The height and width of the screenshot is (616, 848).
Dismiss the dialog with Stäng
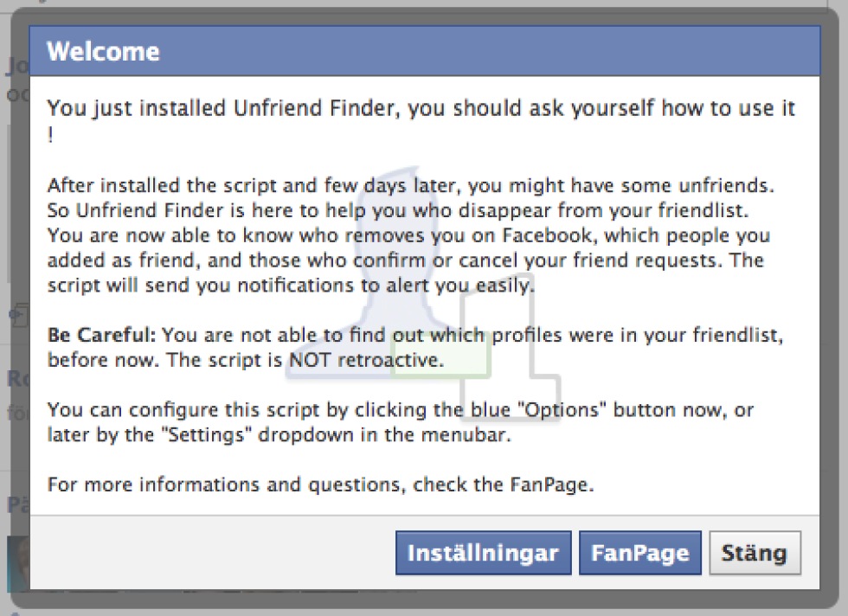(755, 553)
